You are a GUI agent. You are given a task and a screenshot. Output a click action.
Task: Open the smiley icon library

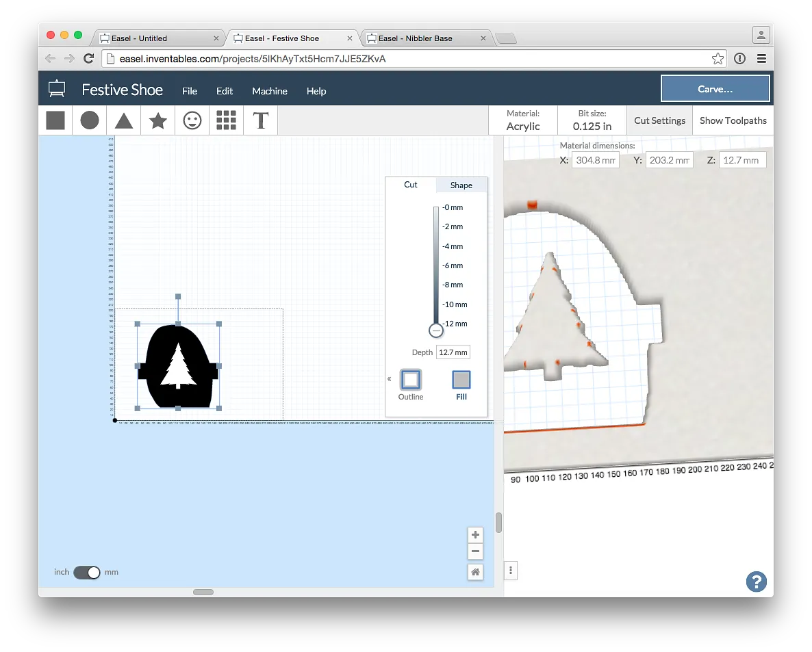tap(192, 120)
